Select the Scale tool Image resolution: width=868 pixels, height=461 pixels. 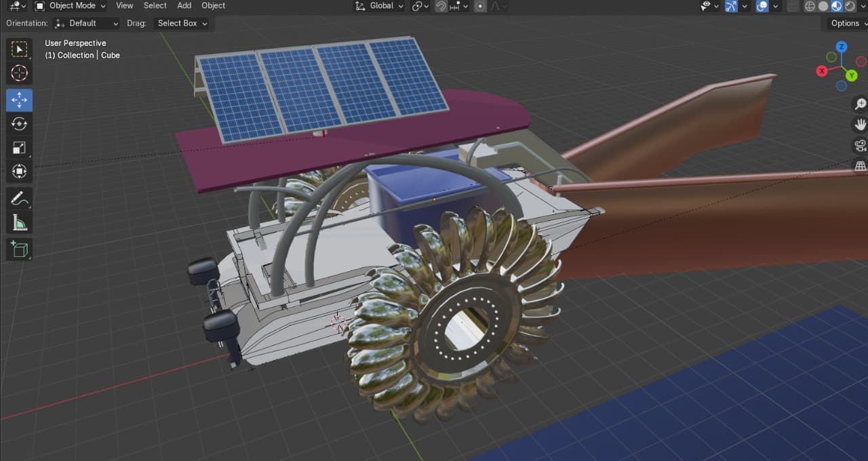tap(19, 147)
